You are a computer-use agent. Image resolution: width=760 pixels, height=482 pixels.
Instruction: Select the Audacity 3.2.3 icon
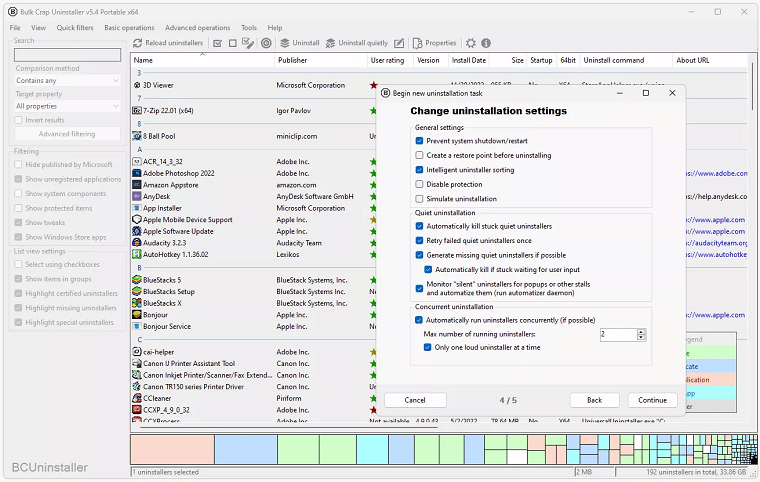click(137, 243)
